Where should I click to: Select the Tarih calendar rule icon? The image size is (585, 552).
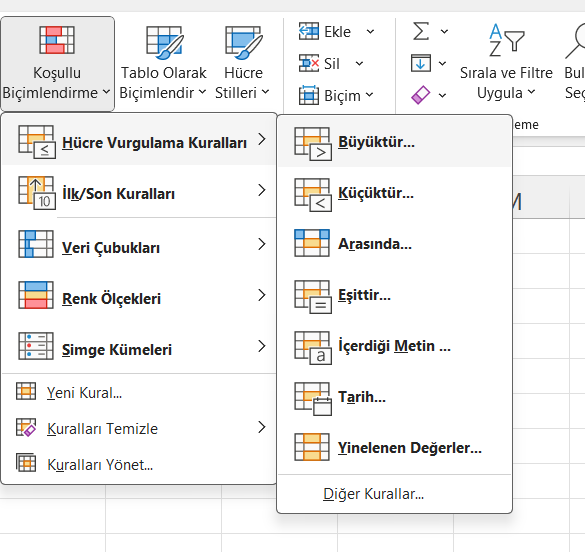coord(313,399)
